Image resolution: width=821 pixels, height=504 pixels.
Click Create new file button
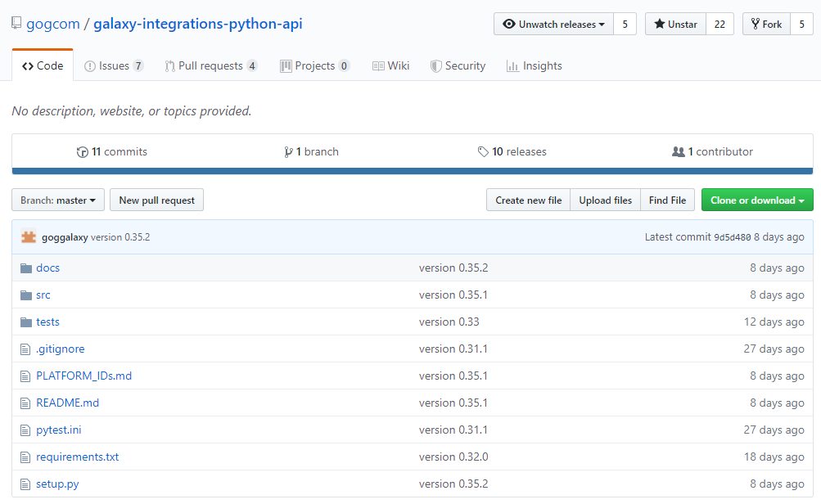[528, 200]
